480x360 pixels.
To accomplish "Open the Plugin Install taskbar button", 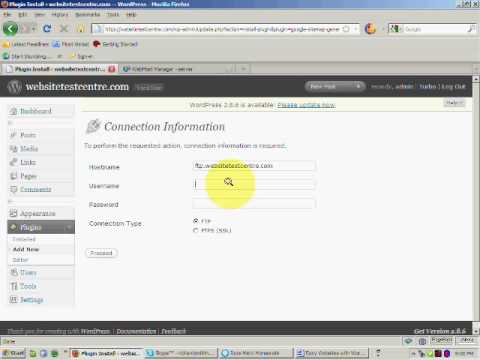I will click(107, 353).
